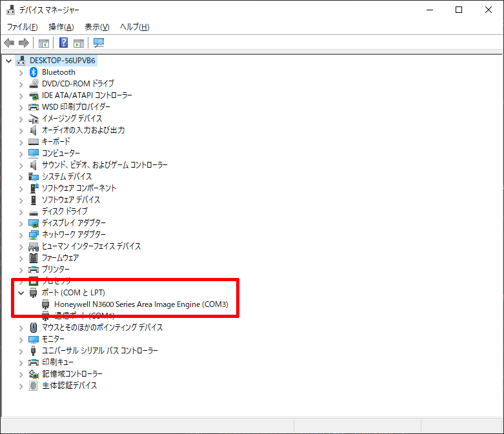
Task: Close the デバイス マネージャー window
Action: click(x=489, y=10)
